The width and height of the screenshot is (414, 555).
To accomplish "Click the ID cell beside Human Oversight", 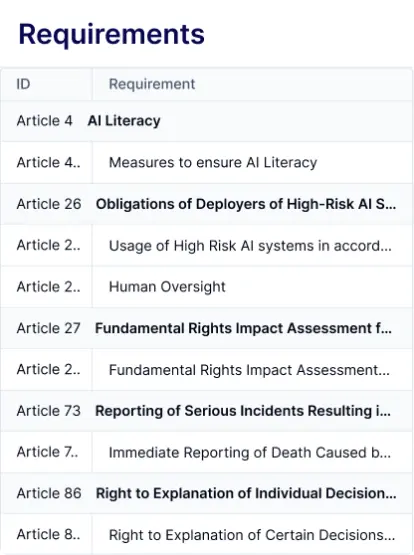I will click(48, 287).
